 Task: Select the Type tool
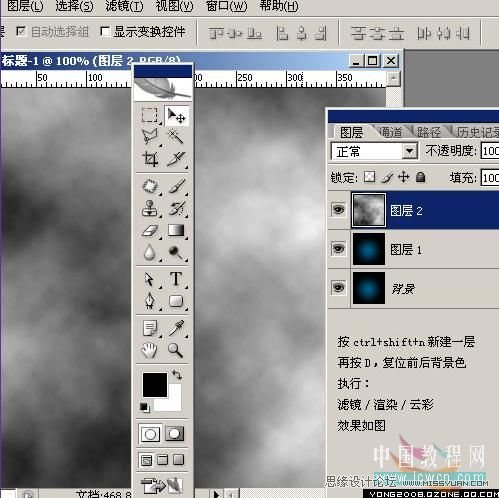click(x=176, y=279)
